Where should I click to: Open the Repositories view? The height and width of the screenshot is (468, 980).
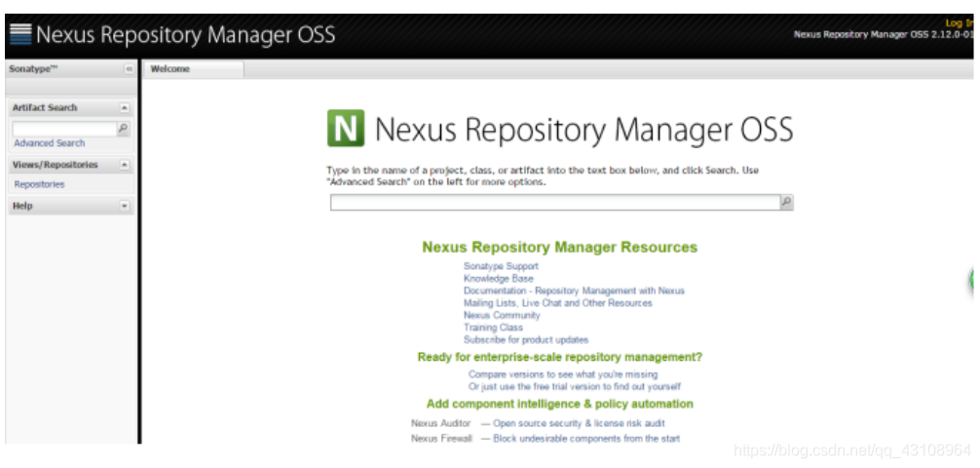coord(39,184)
